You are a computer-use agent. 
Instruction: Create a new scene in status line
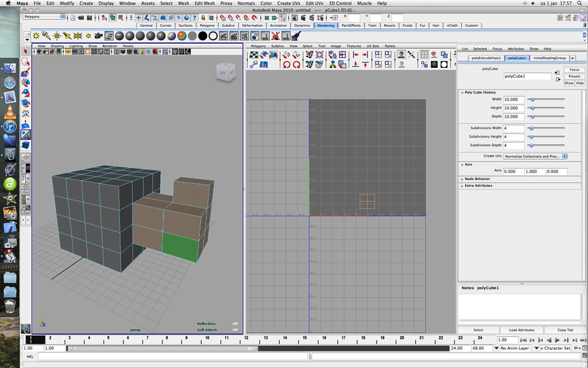[73, 18]
